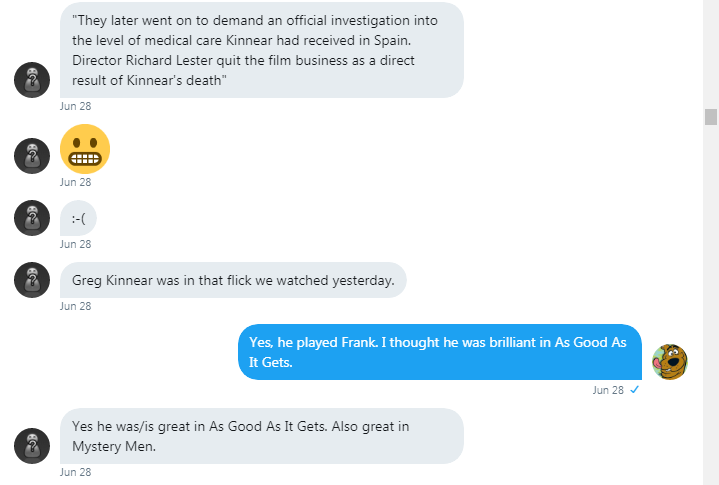Click the Jun 28 timestamp below the Mystery Men message

[75, 472]
